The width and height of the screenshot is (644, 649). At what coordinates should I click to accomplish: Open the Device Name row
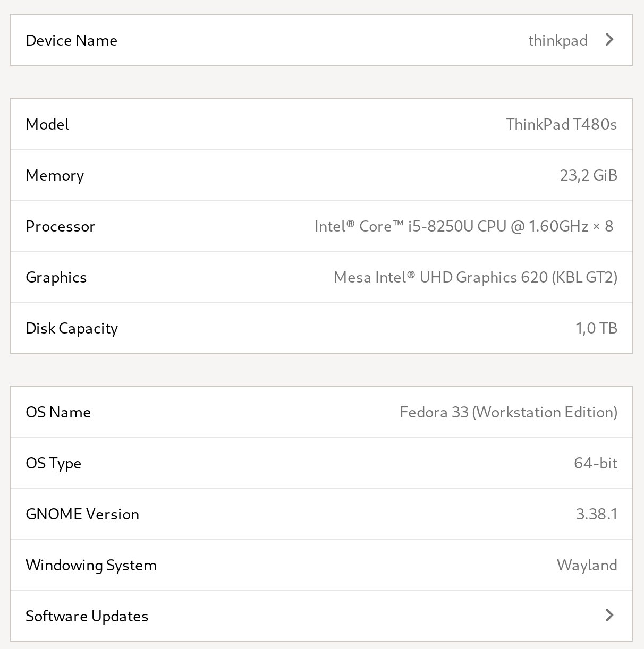(321, 40)
